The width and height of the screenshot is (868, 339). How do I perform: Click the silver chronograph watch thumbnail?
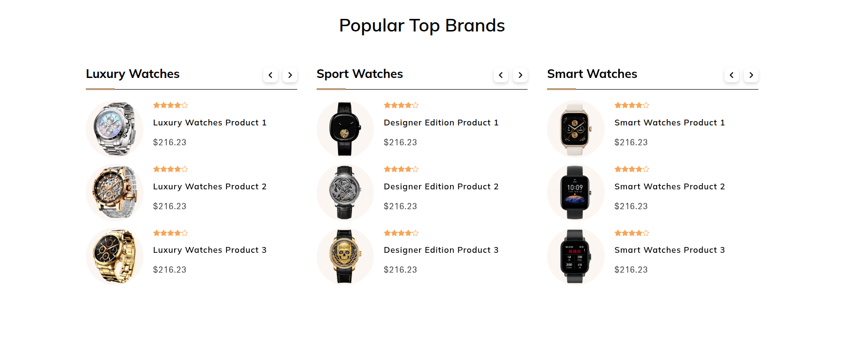pyautogui.click(x=114, y=129)
